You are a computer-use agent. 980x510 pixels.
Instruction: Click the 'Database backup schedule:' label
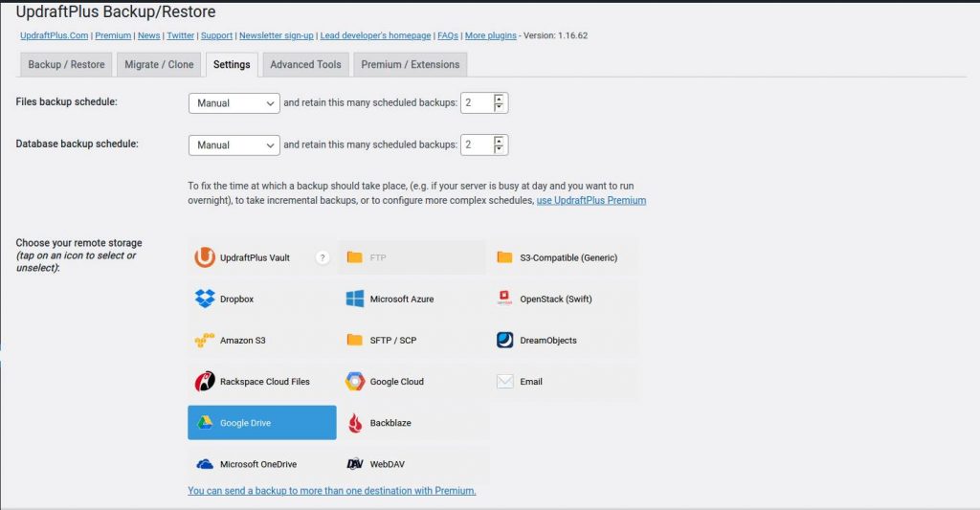tap(77, 144)
